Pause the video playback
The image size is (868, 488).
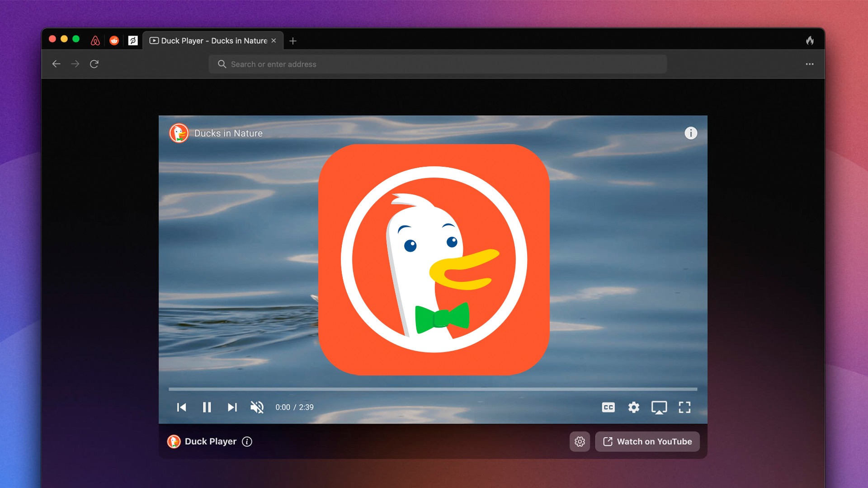click(x=207, y=407)
